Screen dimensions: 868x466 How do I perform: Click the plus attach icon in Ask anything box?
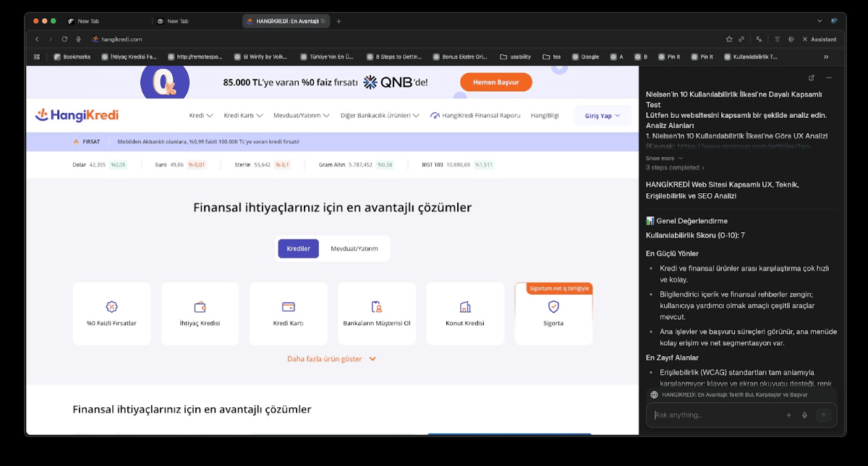coord(789,415)
